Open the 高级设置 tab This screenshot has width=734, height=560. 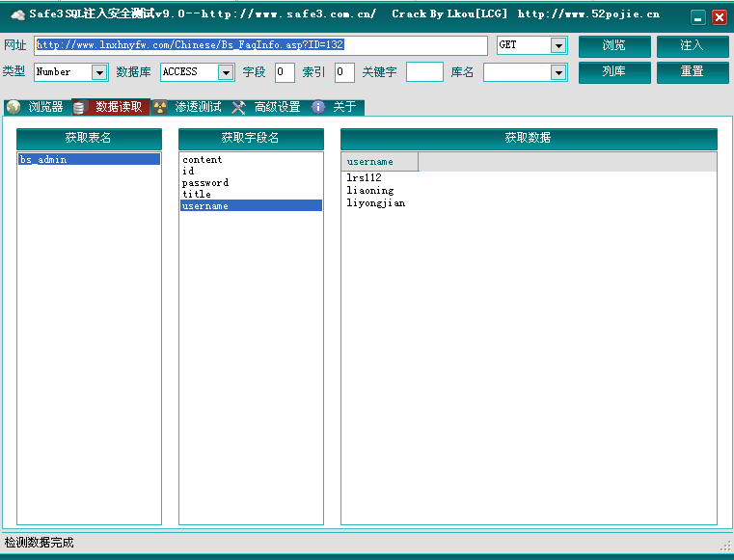pyautogui.click(x=269, y=107)
